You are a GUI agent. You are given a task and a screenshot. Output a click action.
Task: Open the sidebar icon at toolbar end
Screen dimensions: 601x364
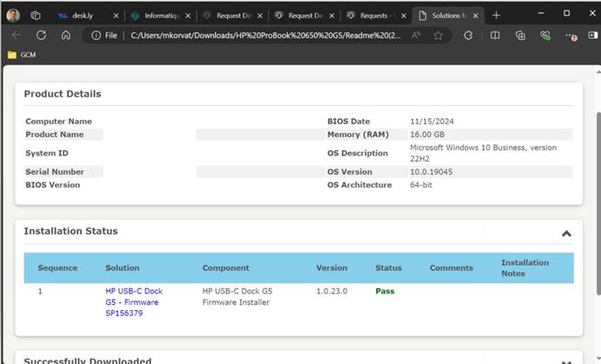(x=592, y=36)
